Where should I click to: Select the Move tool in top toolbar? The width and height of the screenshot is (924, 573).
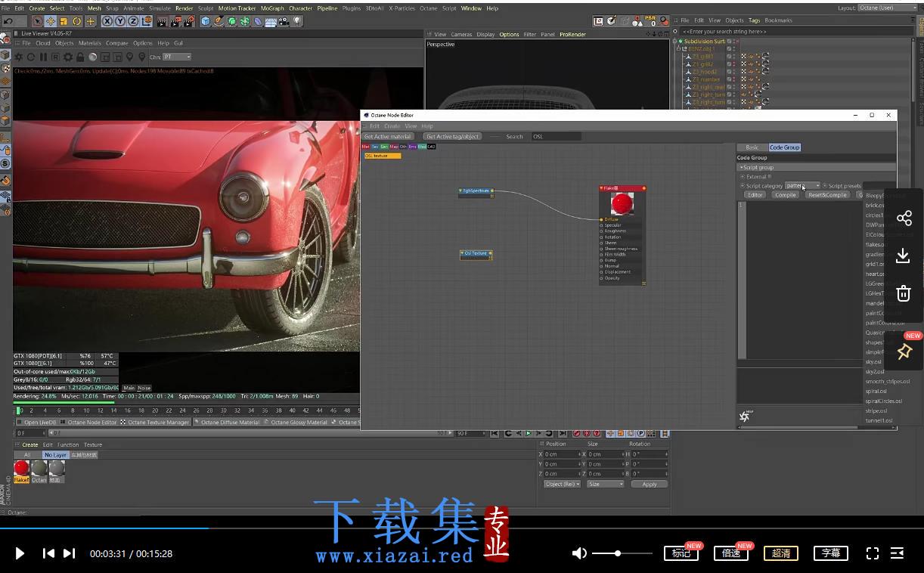point(51,21)
